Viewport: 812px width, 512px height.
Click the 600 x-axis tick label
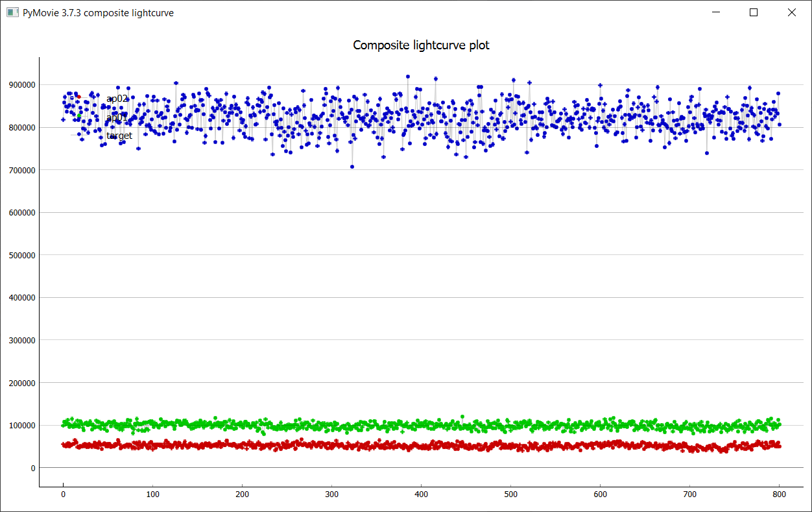tap(601, 494)
